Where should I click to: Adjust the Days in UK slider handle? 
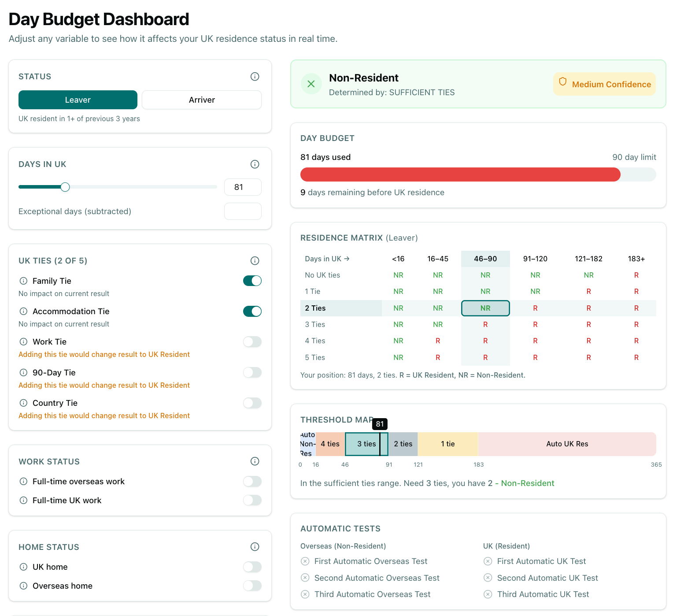(x=65, y=187)
